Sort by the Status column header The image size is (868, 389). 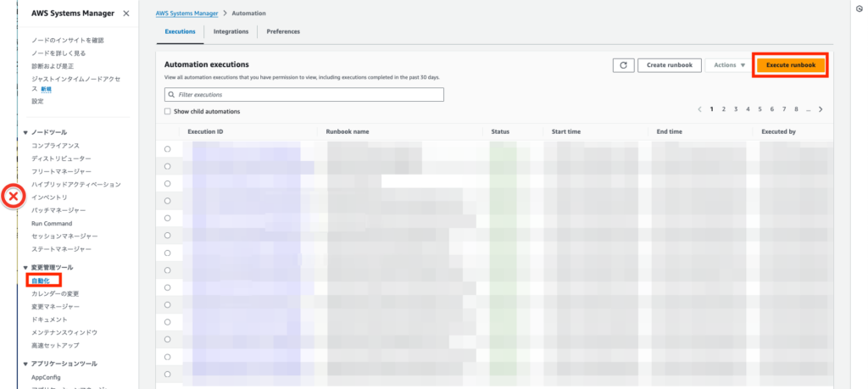click(500, 131)
